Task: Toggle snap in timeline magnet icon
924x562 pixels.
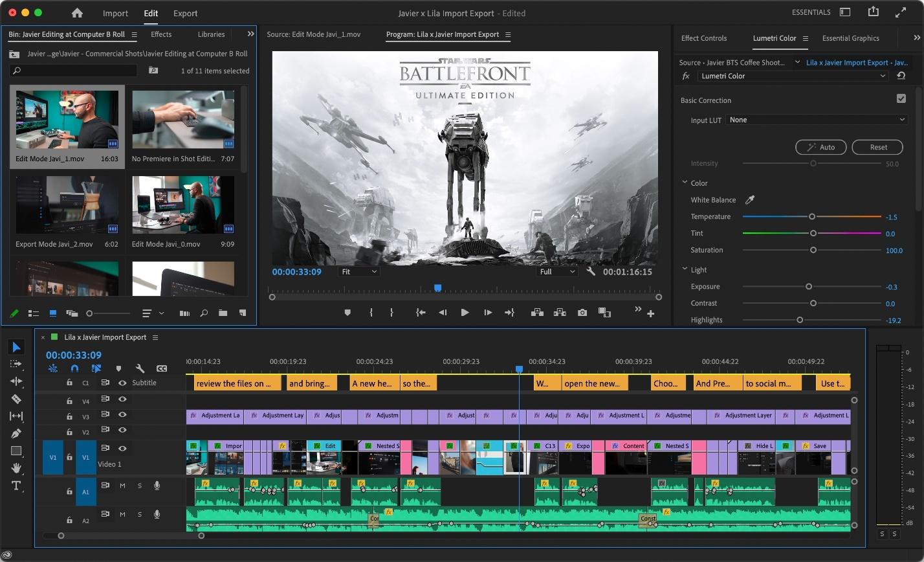Action: (x=74, y=368)
